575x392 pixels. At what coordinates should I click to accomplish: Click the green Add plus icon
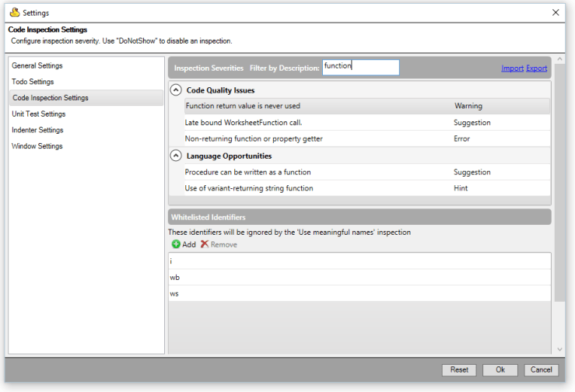(176, 244)
